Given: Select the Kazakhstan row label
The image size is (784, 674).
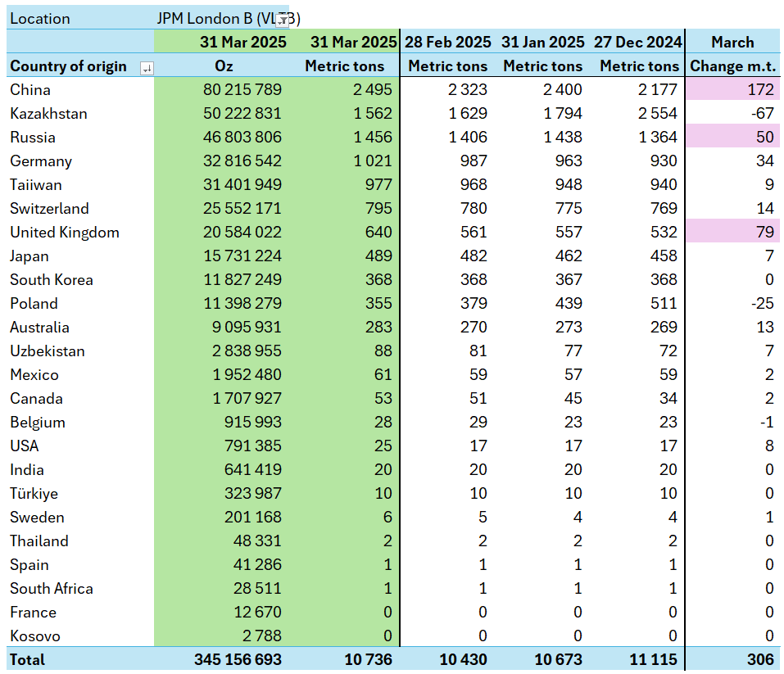Looking at the screenshot, I should point(49,114).
